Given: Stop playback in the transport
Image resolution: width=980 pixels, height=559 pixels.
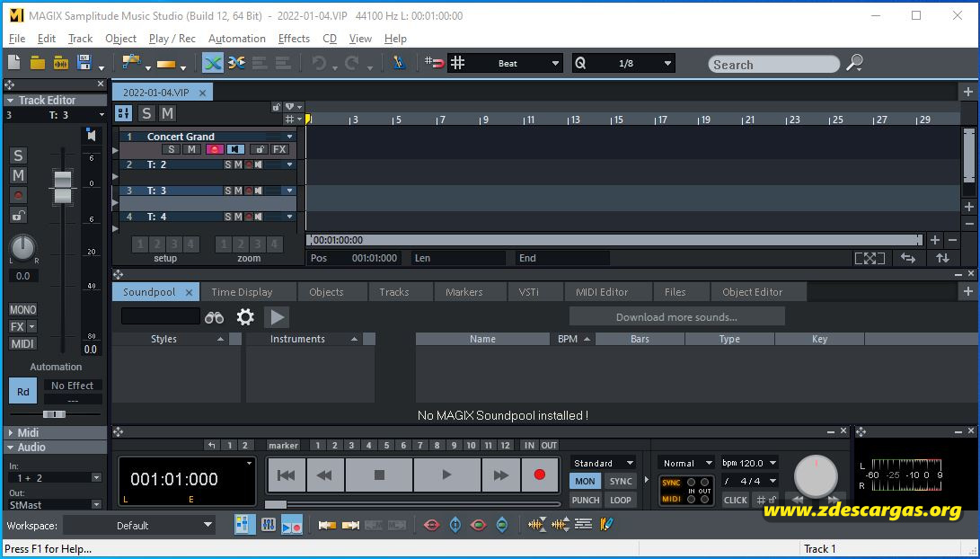Looking at the screenshot, I should (x=379, y=475).
